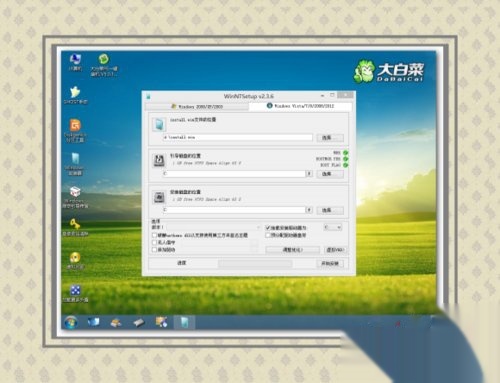The image size is (500, 383).
Task: Open the mount drive letter C: dropdown
Action: [333, 227]
